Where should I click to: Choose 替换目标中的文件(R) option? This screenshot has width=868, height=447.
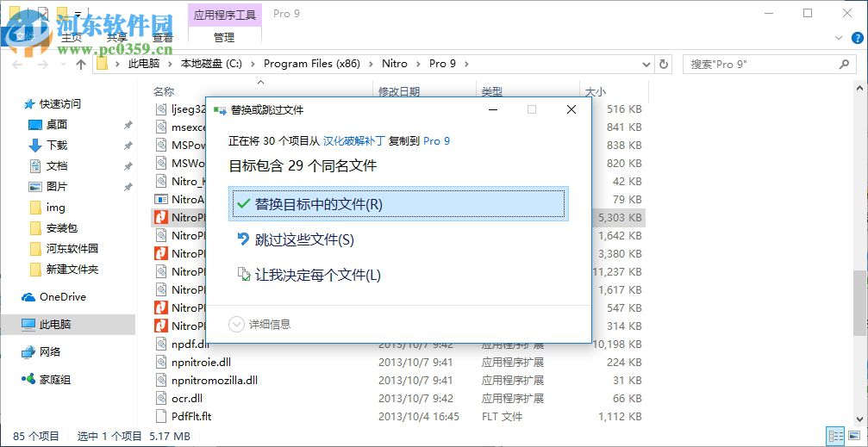tap(398, 204)
